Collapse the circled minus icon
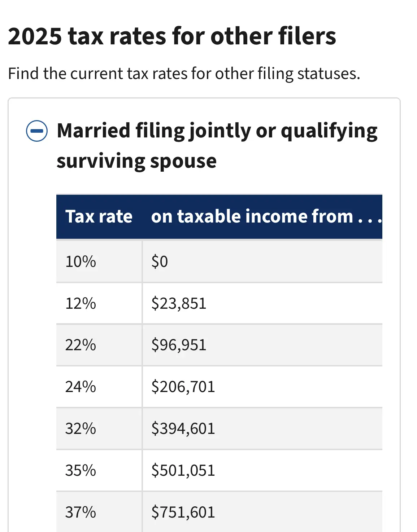 [37, 131]
